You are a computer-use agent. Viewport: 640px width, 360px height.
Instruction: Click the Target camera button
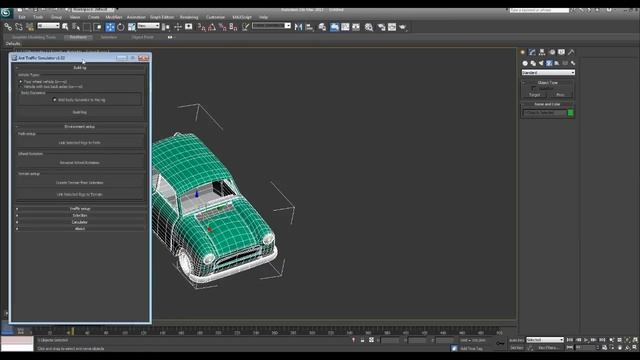click(x=535, y=95)
